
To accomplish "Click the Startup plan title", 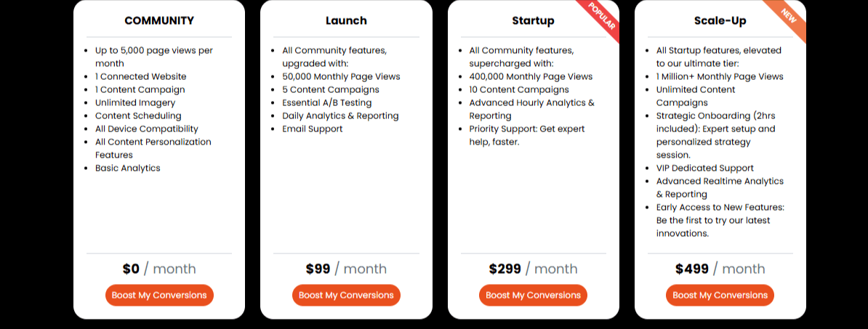I will point(533,20).
